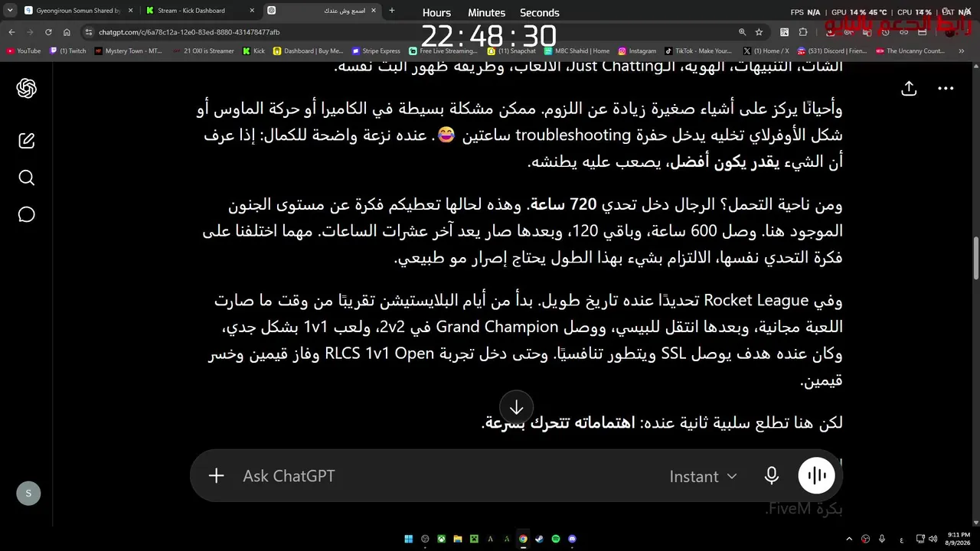Open the (531) Discord bookmark

point(832,51)
